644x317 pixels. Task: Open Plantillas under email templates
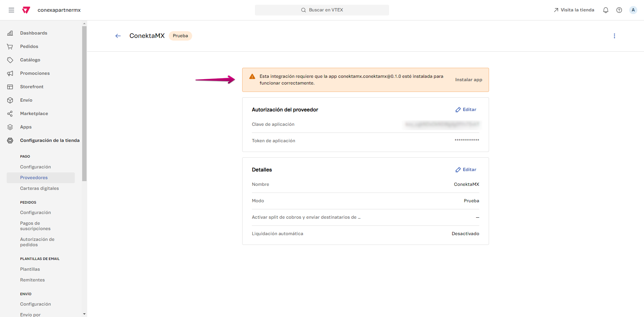tap(30, 269)
